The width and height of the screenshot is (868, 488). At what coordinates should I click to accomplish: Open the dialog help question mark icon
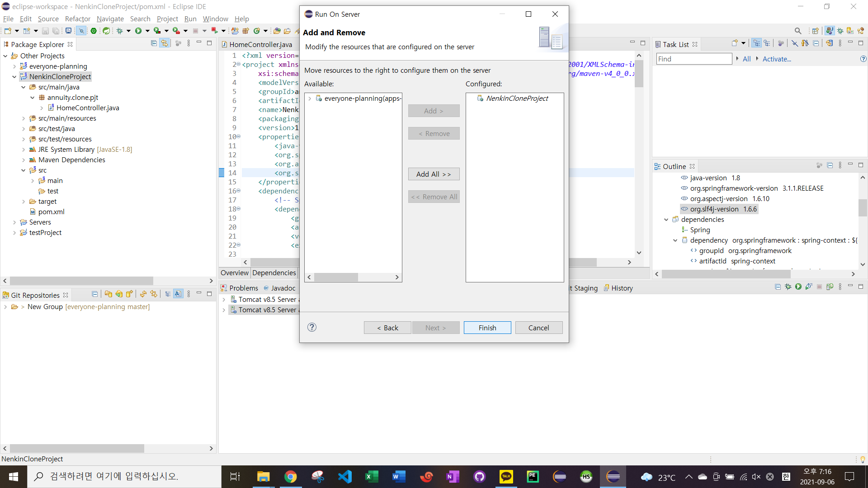[x=311, y=327]
